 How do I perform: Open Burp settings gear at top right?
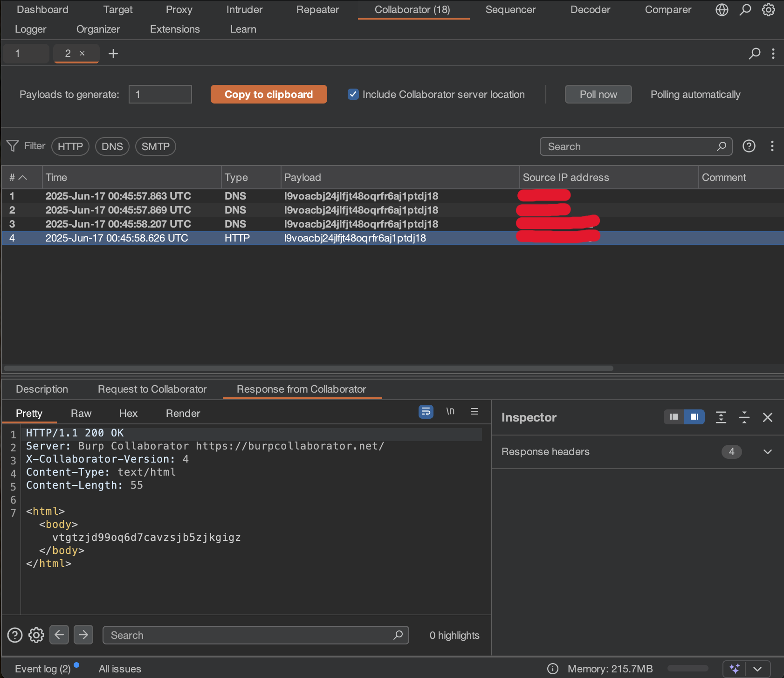[x=768, y=10]
